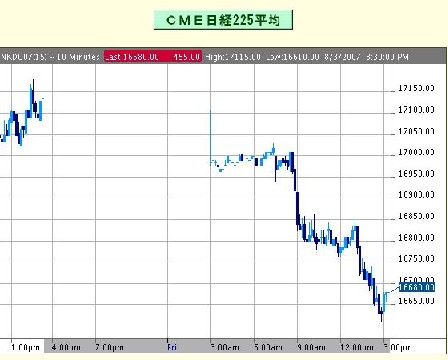Click the 17150.00 price axis label
Viewport: 448px width, 360px height.
416,88
